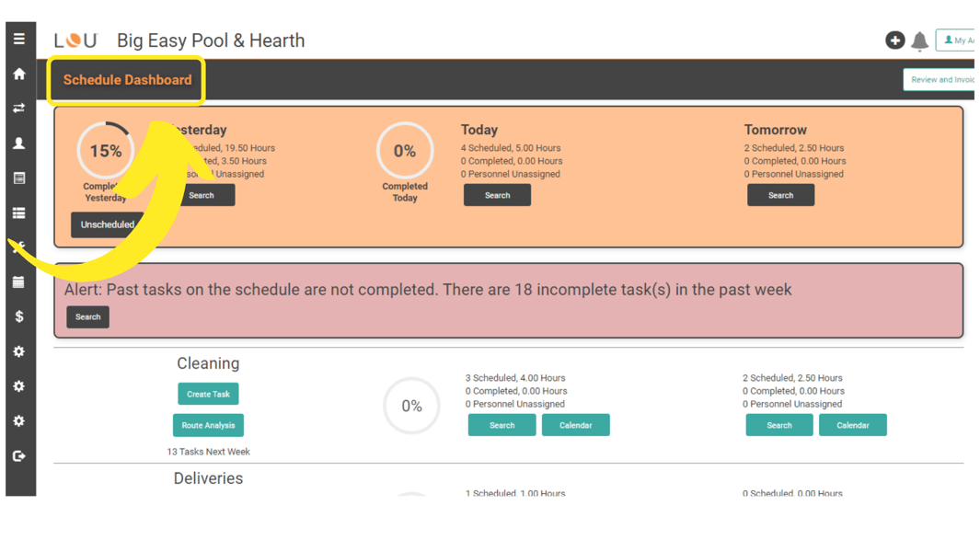Open the person profile sidebar icon
Image resolution: width=980 pixels, height=551 pixels.
[19, 143]
